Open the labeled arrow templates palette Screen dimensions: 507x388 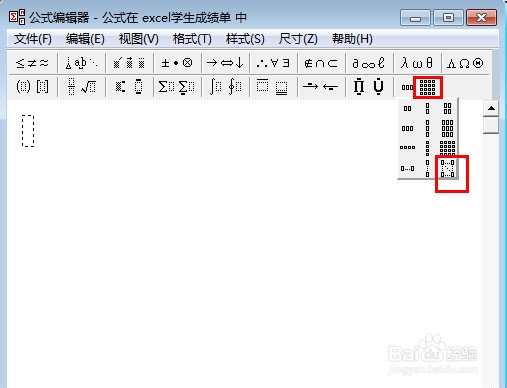[x=321, y=87]
